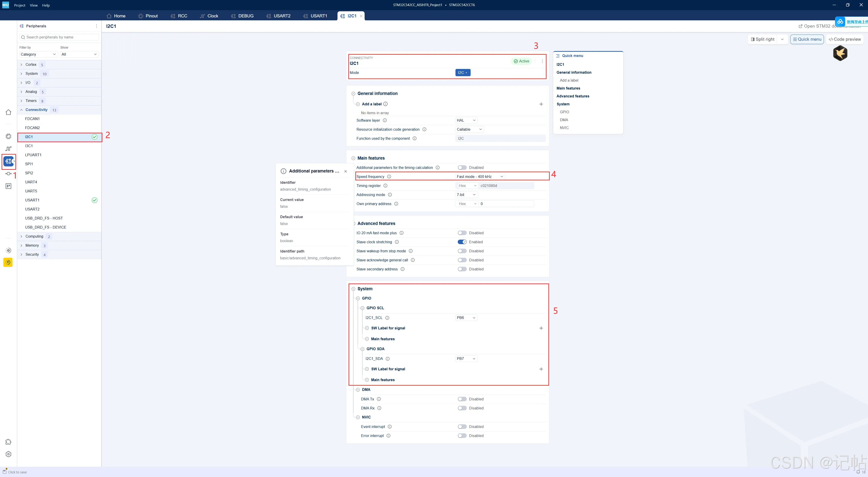Open the Peripherals panel three-dot menu
Screen dimensions: 868x477
[x=96, y=26]
